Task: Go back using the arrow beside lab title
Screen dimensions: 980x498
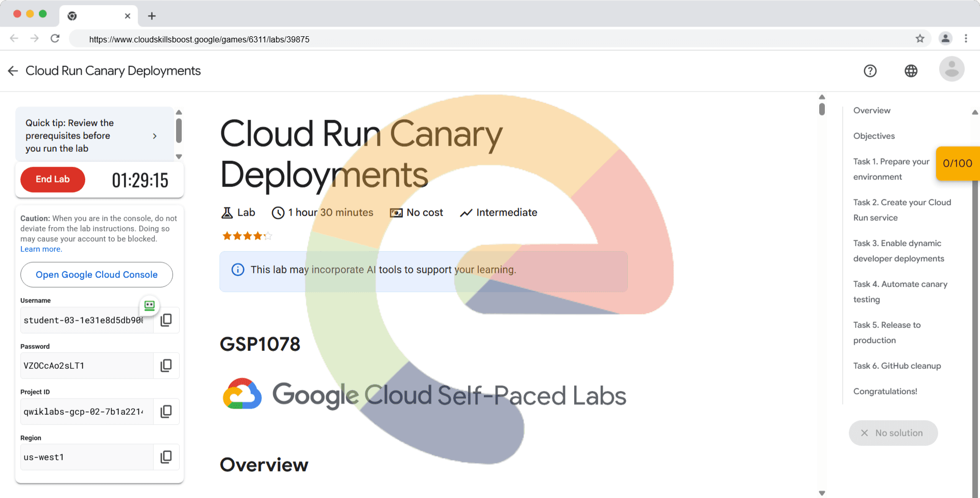Action: tap(13, 71)
